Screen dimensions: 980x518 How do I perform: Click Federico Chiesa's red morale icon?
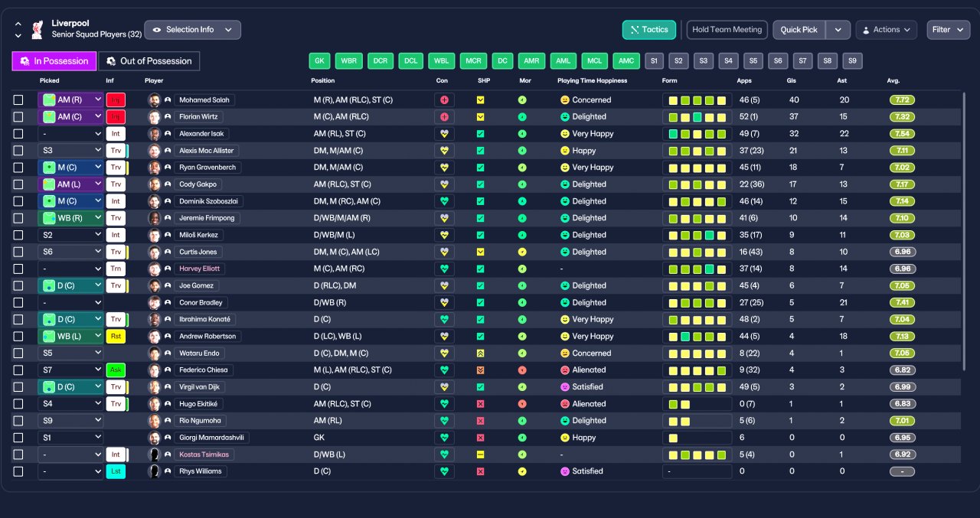coord(522,370)
